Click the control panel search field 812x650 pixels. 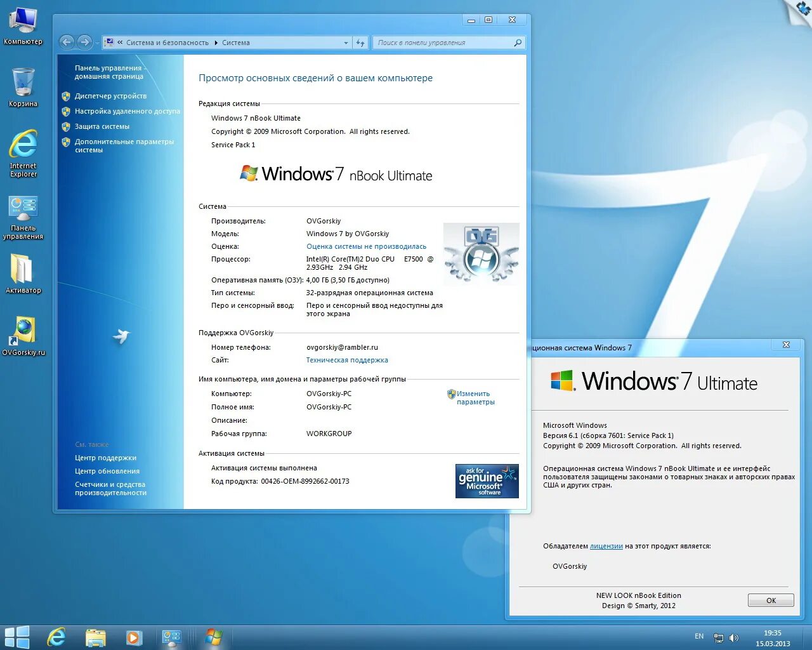(x=444, y=43)
